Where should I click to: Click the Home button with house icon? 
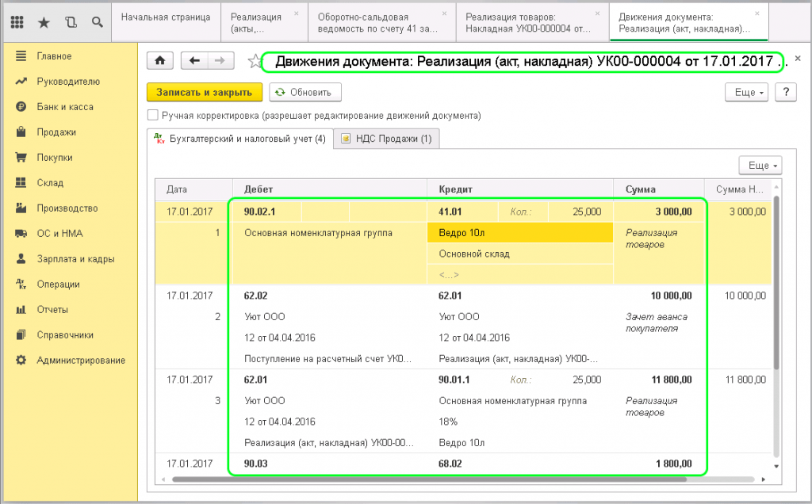pyautogui.click(x=160, y=61)
